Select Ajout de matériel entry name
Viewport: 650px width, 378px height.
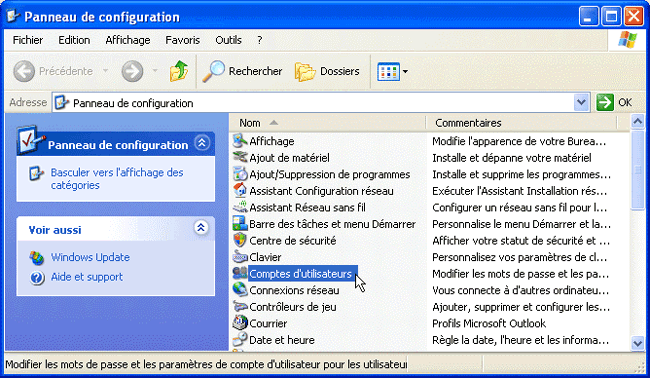[x=289, y=158]
